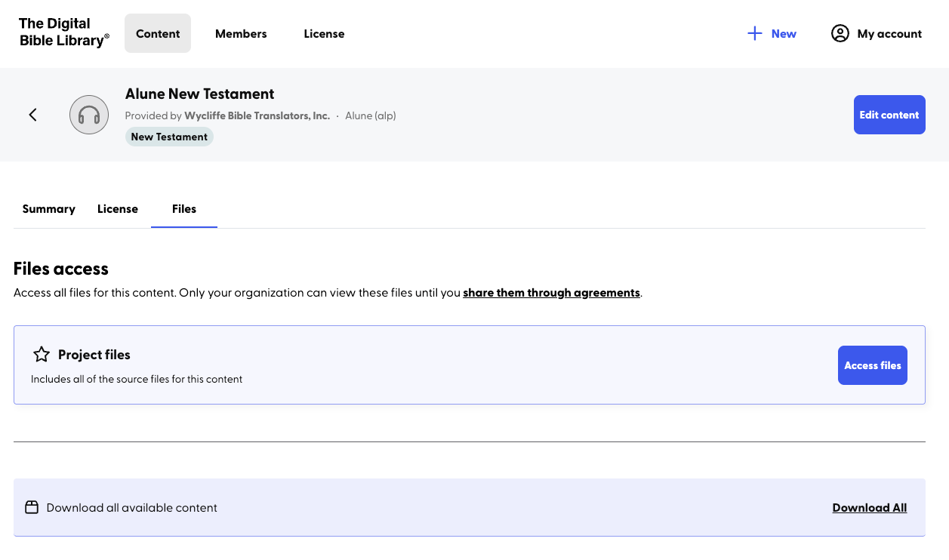949x560 pixels.
Task: Open the License navigation item
Action: pos(324,33)
